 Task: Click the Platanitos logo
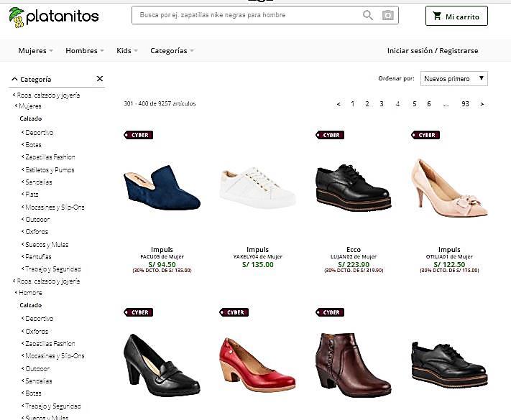tap(54, 17)
